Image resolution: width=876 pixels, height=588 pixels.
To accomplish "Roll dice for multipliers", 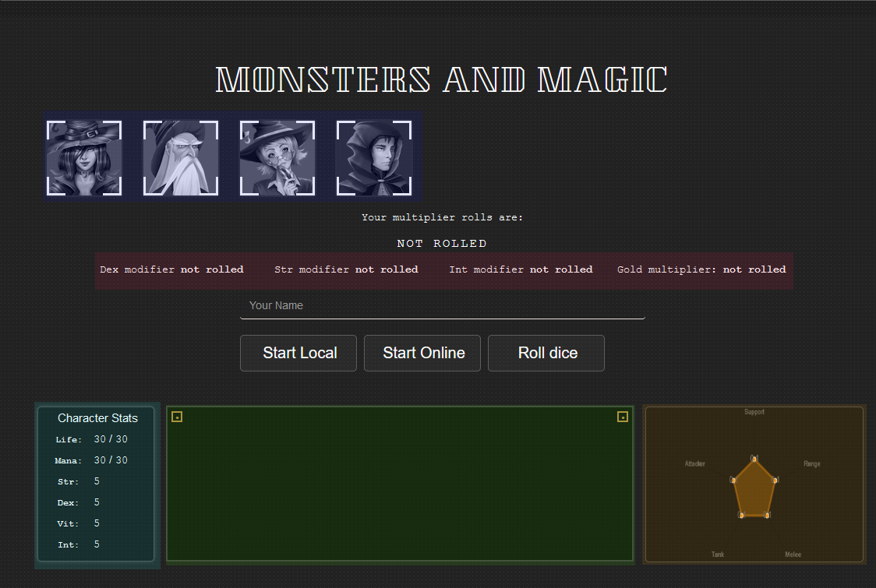I will point(546,353).
